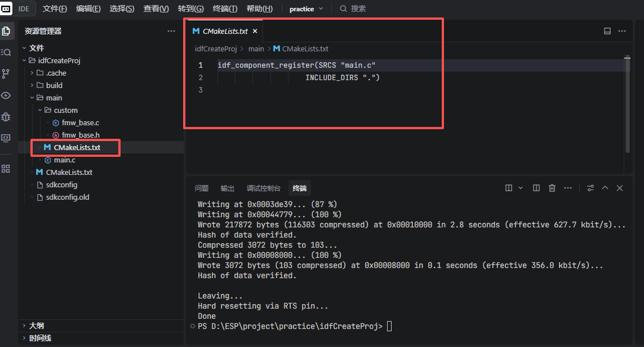This screenshot has width=644, height=347.
Task: Open terminal panel more actions (…)
Action: pos(567,188)
